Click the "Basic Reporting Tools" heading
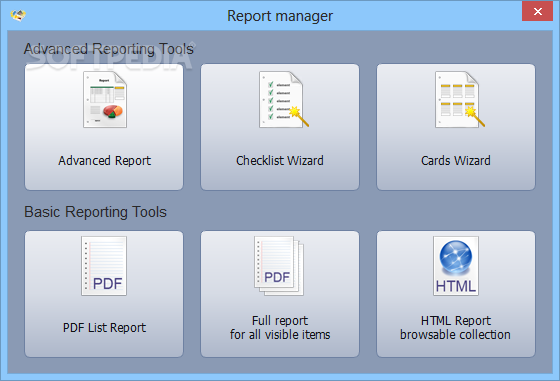This screenshot has height=381, width=560. (95, 212)
